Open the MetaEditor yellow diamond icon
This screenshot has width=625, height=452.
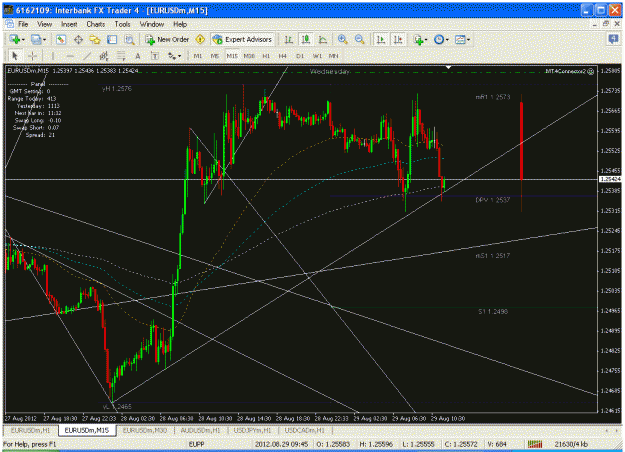tap(200, 39)
